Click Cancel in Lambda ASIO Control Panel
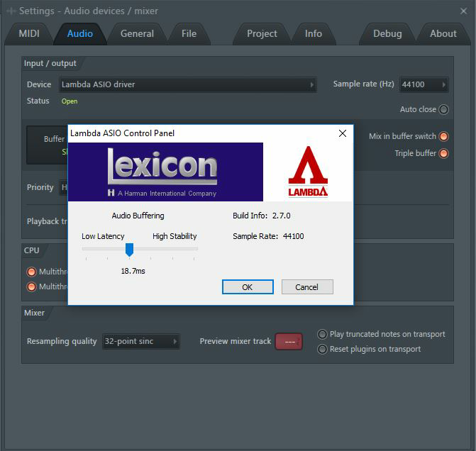476x451 pixels. coord(307,286)
